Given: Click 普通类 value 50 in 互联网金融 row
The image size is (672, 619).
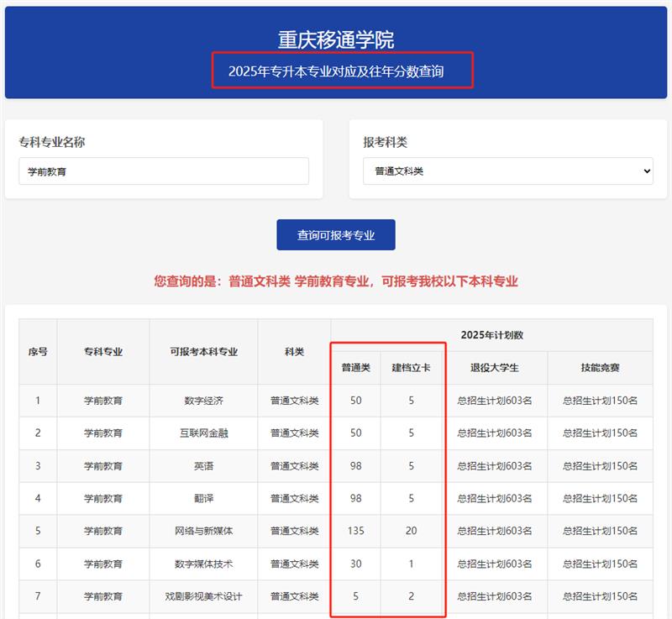Looking at the screenshot, I should (x=355, y=433).
